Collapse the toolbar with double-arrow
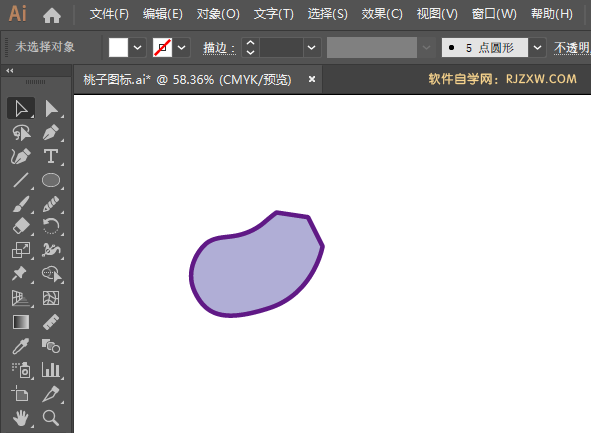 point(10,70)
